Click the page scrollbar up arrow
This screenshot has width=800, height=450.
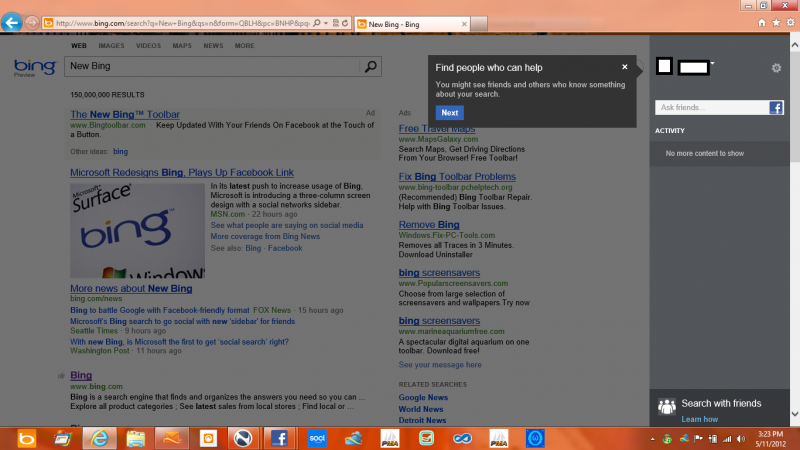pos(794,45)
